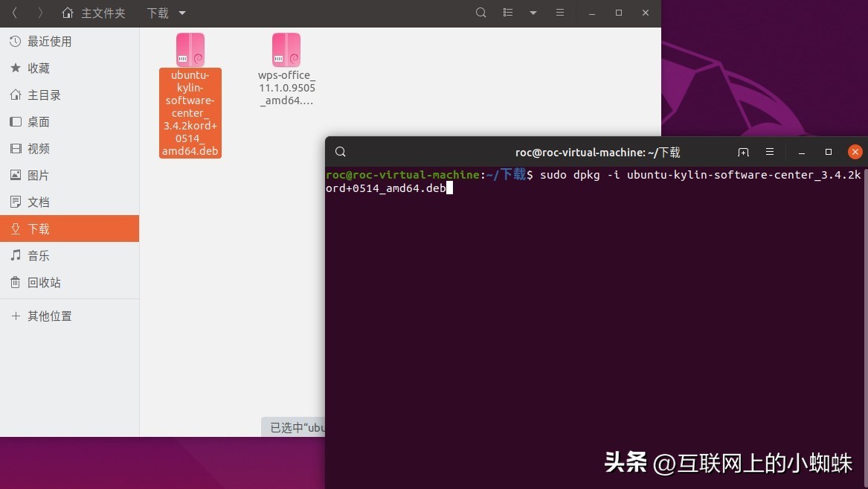Select the wps-office deb file
The image size is (868, 489).
click(286, 49)
